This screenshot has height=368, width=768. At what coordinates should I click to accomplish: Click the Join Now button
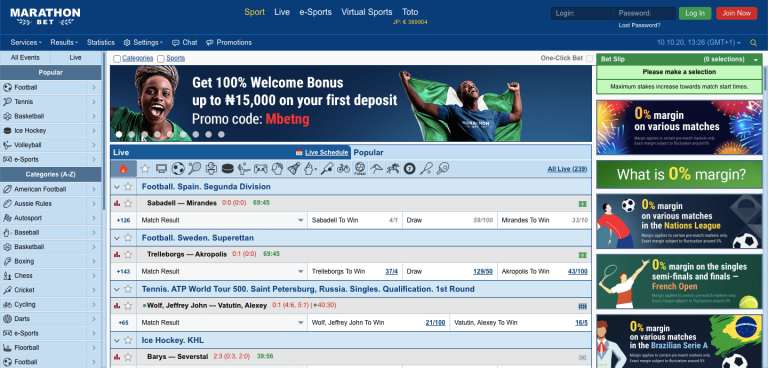[x=736, y=13]
